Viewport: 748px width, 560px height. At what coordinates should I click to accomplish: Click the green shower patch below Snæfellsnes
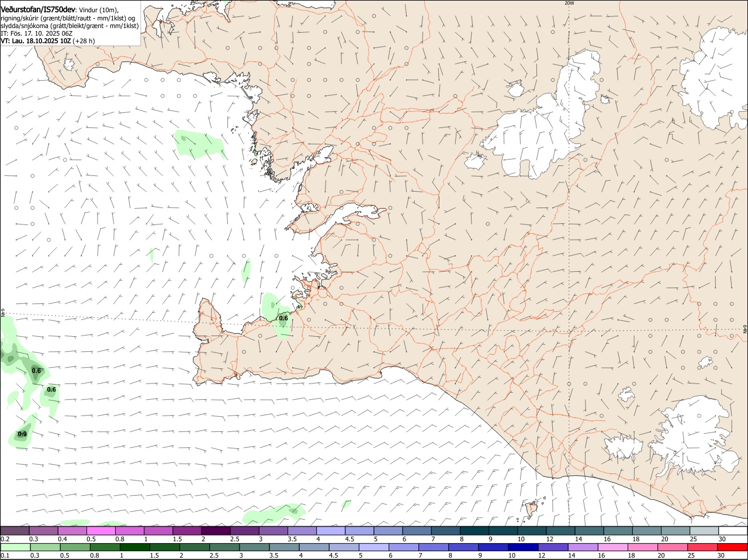click(199, 144)
